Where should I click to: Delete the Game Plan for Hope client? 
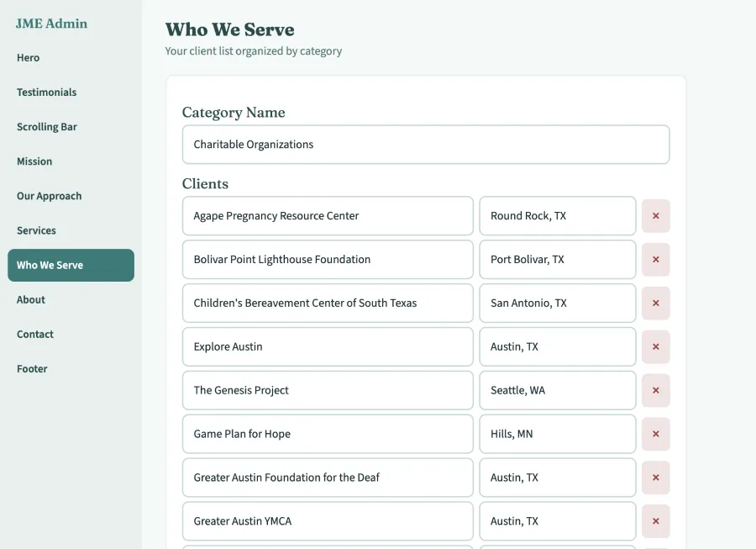655,434
